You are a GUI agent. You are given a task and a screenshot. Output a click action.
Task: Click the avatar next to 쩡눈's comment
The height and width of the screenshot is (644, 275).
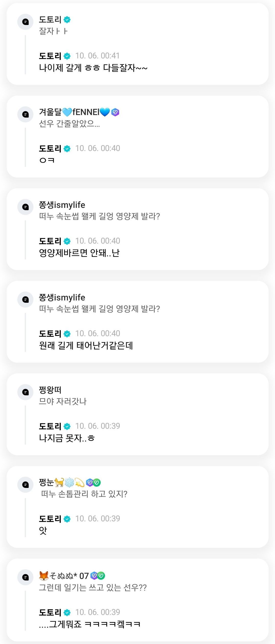click(25, 485)
